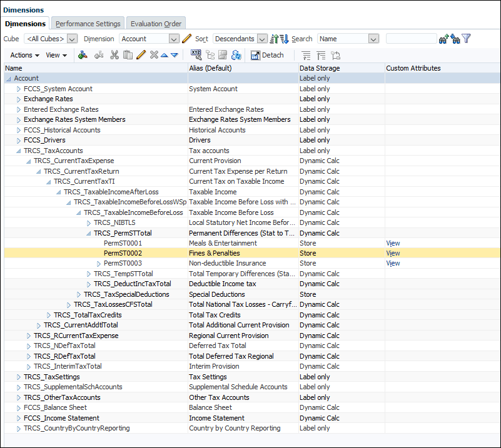Select the Dimensions tab

pos(25,24)
